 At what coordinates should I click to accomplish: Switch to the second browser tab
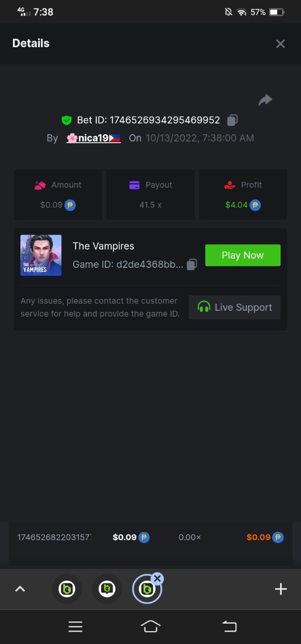tap(107, 589)
